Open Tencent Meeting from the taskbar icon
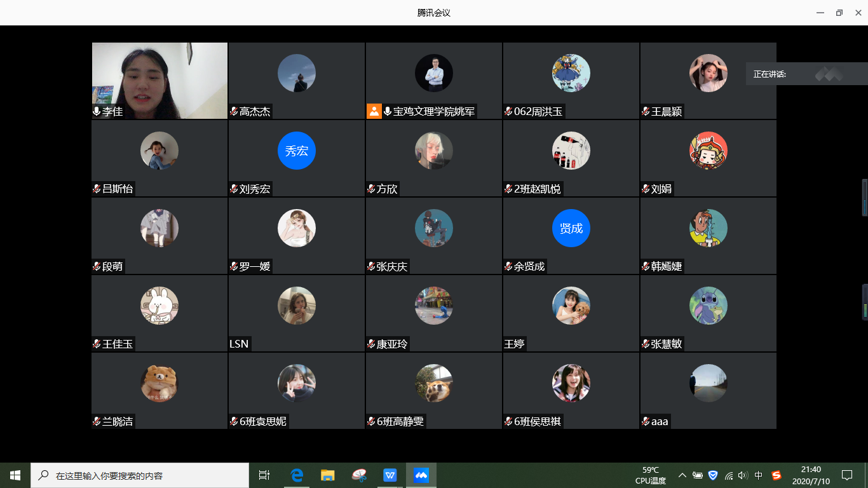This screenshot has width=868, height=488. click(x=421, y=475)
